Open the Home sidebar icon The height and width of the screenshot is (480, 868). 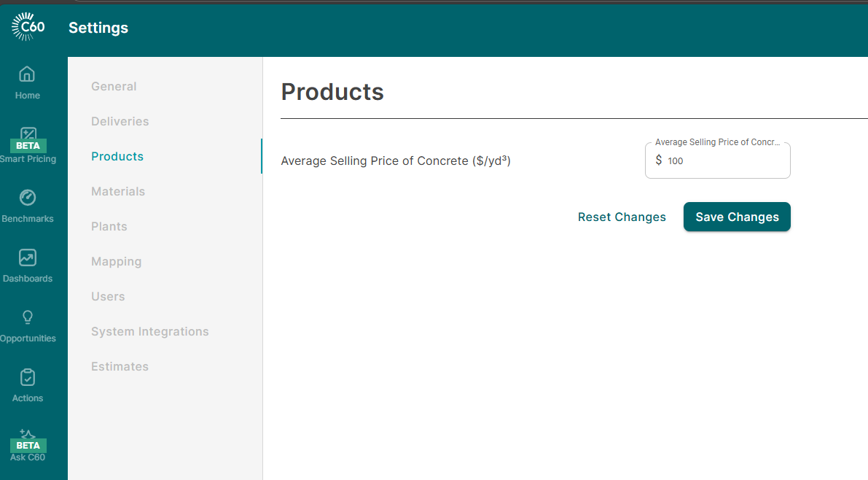click(x=27, y=74)
